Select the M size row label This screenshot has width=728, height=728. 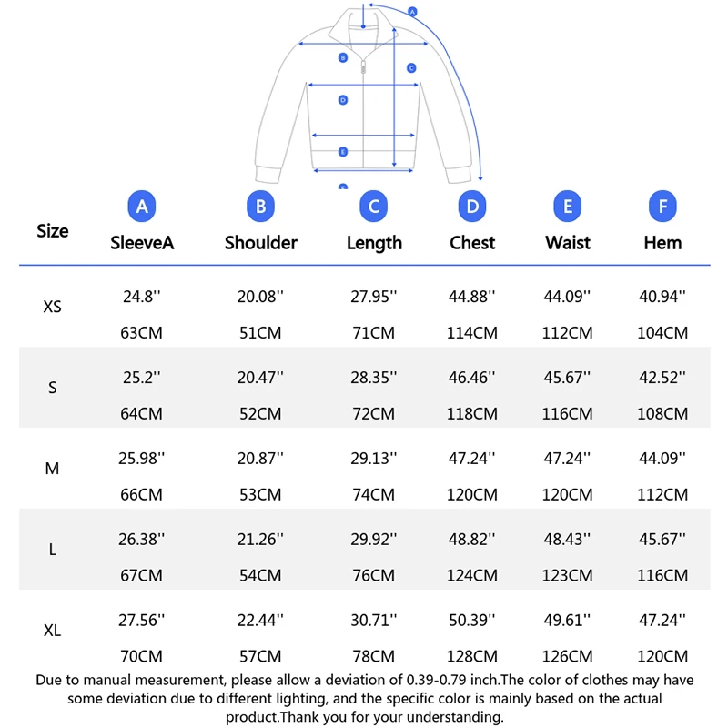point(52,469)
